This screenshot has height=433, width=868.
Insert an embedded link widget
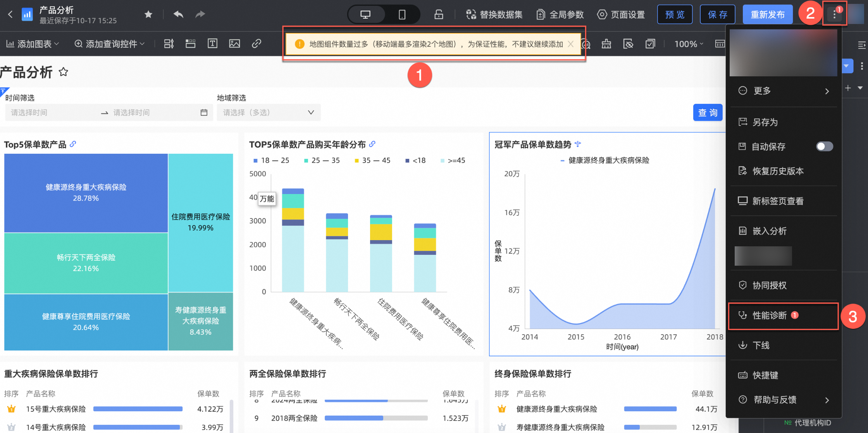coord(257,44)
